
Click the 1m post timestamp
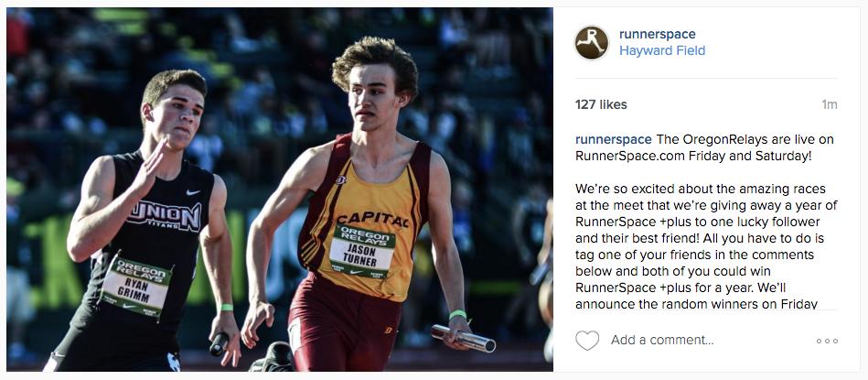point(829,104)
